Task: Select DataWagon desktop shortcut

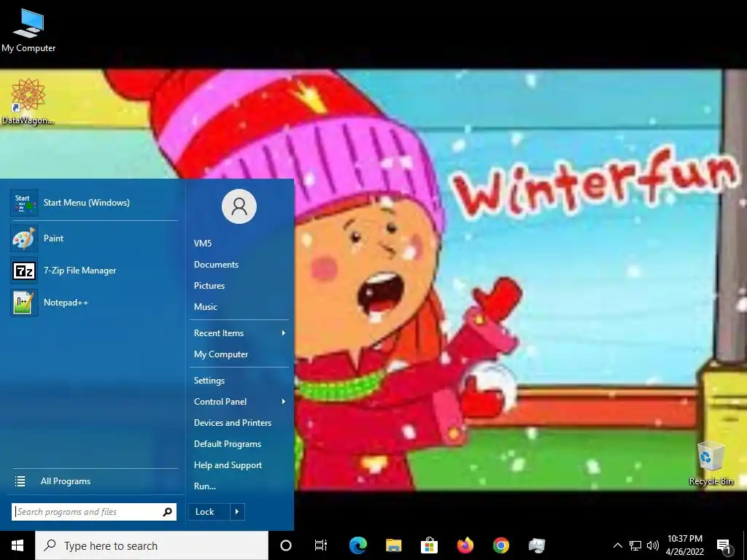Action: (x=28, y=101)
